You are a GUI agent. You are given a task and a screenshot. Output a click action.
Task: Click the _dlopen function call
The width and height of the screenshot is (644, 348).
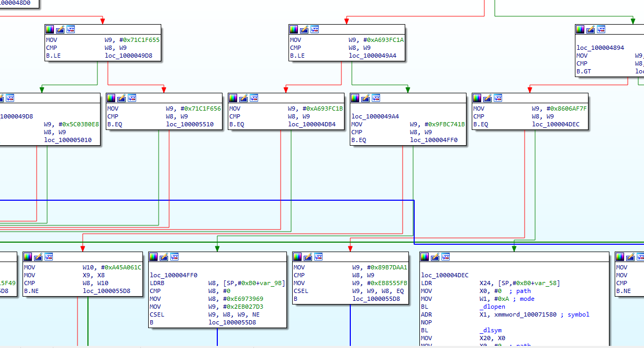pos(492,307)
